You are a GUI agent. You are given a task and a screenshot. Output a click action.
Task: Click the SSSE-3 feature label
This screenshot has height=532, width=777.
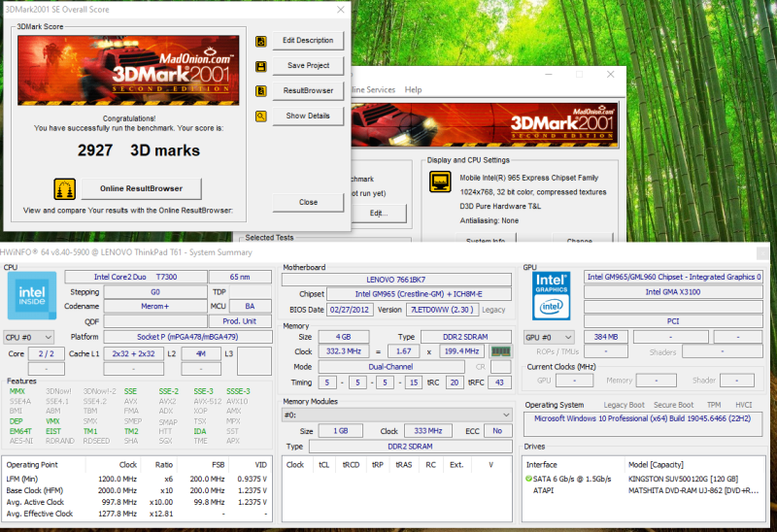pos(238,391)
